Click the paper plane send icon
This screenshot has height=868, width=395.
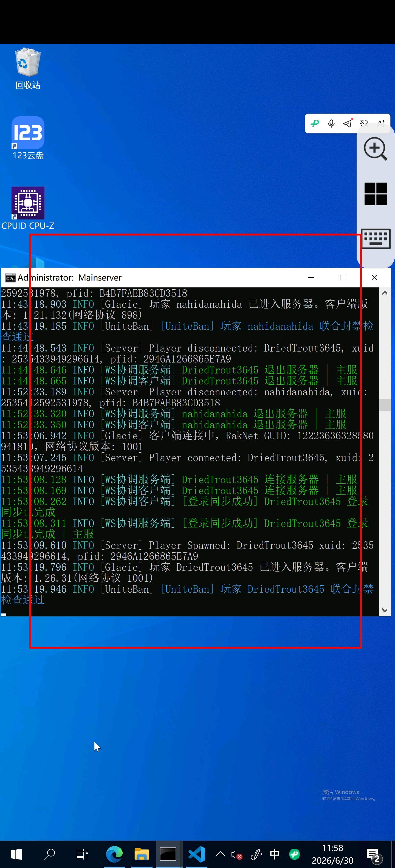348,123
